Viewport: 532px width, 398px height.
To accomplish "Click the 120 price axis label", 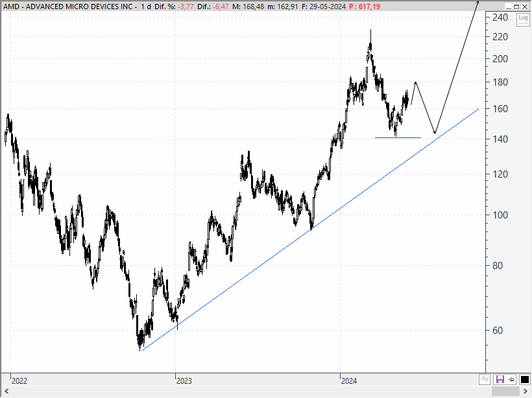I will coord(500,174).
